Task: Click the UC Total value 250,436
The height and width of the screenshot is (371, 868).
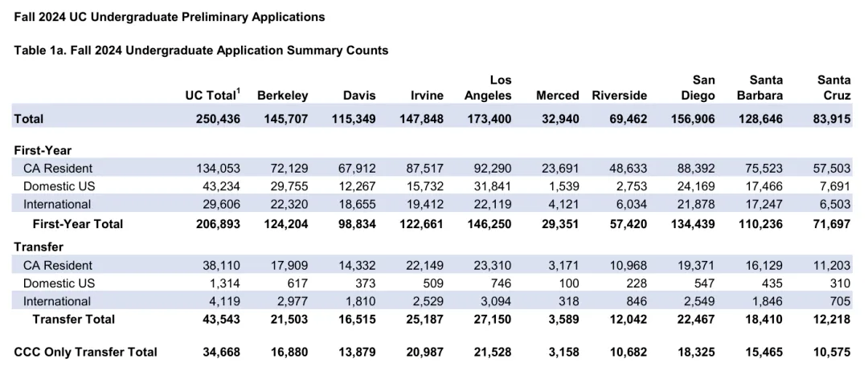Action: [x=218, y=119]
